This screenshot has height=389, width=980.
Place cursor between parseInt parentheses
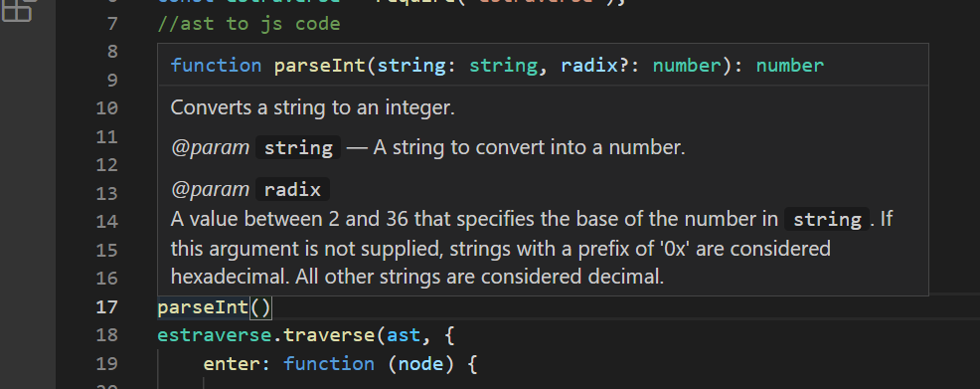tap(260, 307)
